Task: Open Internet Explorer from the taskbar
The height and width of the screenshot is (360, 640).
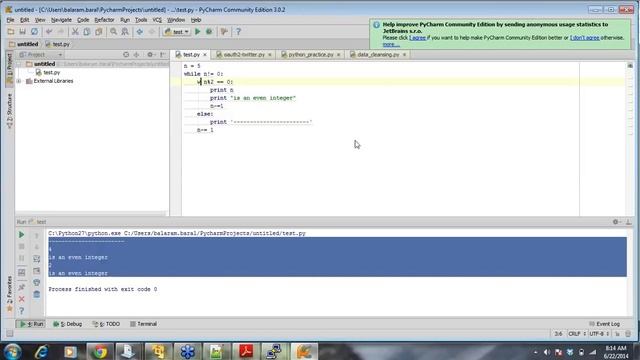Action: click(x=41, y=351)
